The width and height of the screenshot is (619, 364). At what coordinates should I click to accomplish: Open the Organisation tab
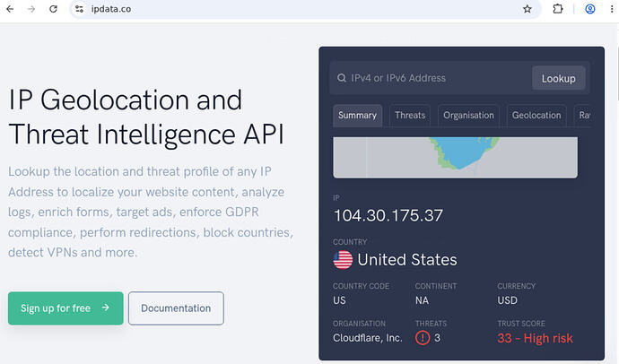tap(468, 115)
